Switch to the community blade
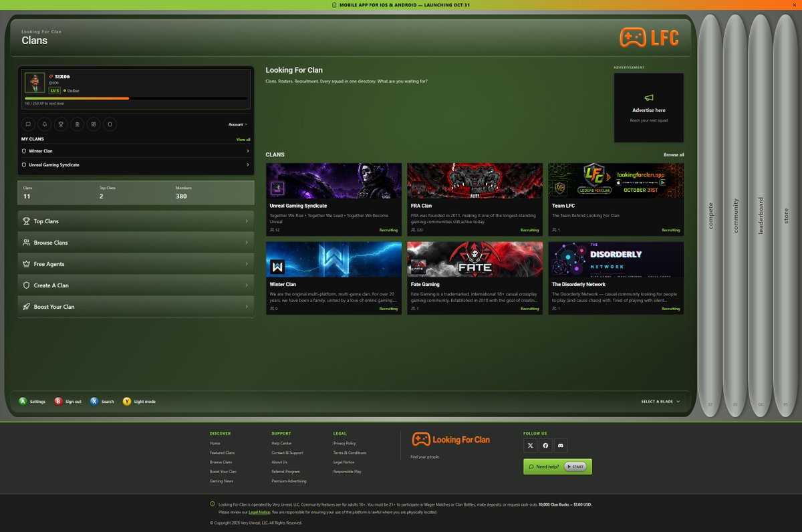The image size is (802, 532). point(735,215)
